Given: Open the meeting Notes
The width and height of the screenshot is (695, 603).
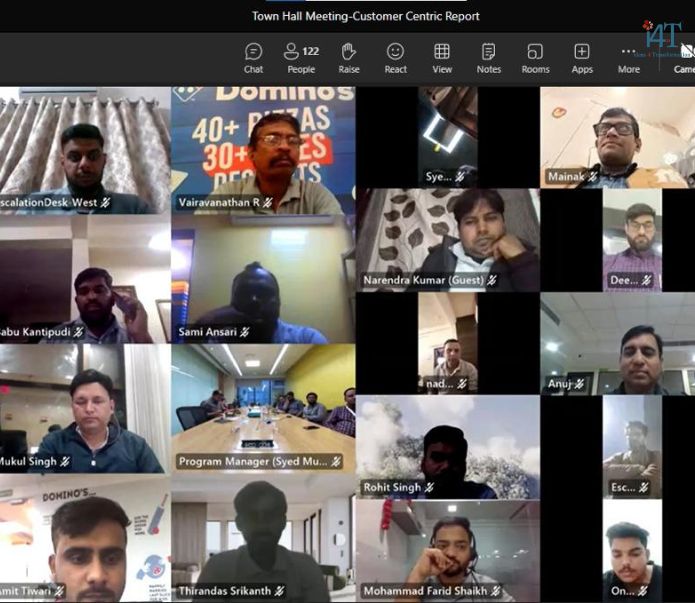Looking at the screenshot, I should [x=489, y=58].
